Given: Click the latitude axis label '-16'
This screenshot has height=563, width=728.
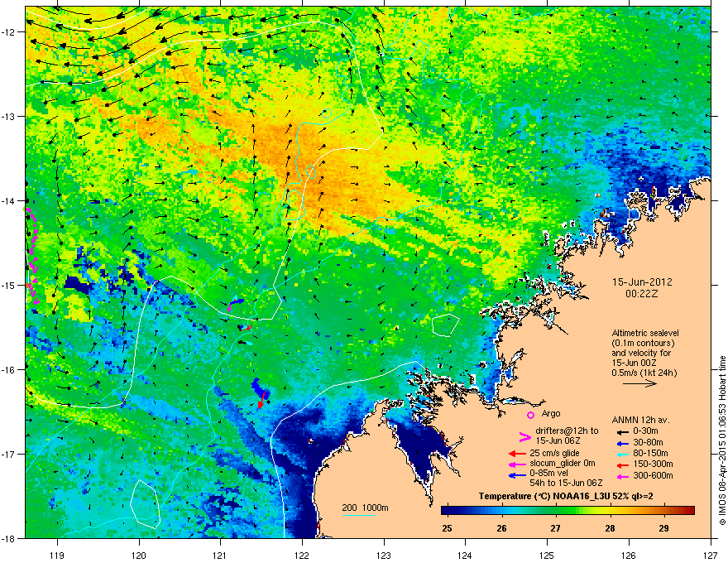Looking at the screenshot, I should pos(9,370).
